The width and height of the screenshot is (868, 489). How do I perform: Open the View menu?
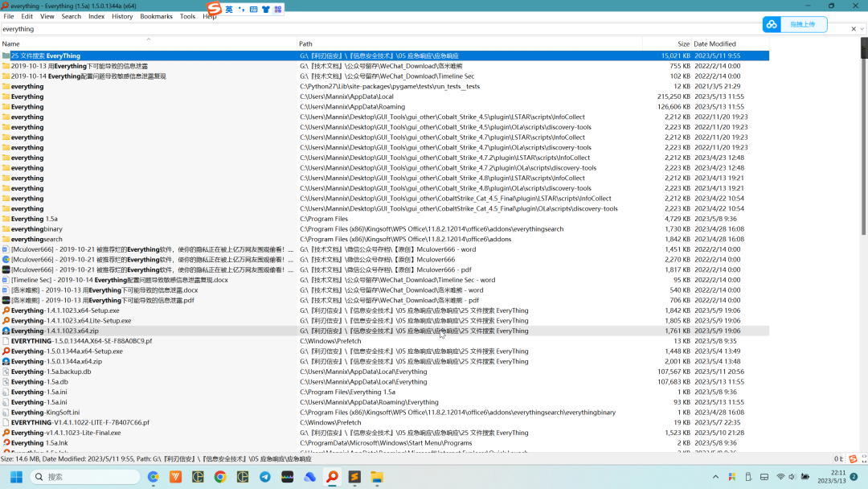point(47,16)
